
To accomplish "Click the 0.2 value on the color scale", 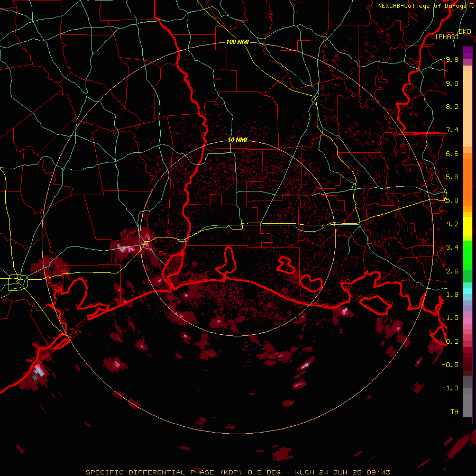I will pyautogui.click(x=452, y=342).
